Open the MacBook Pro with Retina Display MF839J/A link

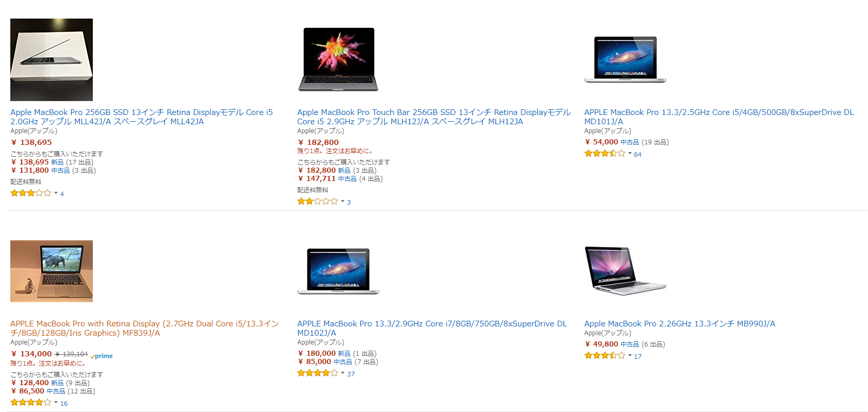pyautogui.click(x=144, y=328)
